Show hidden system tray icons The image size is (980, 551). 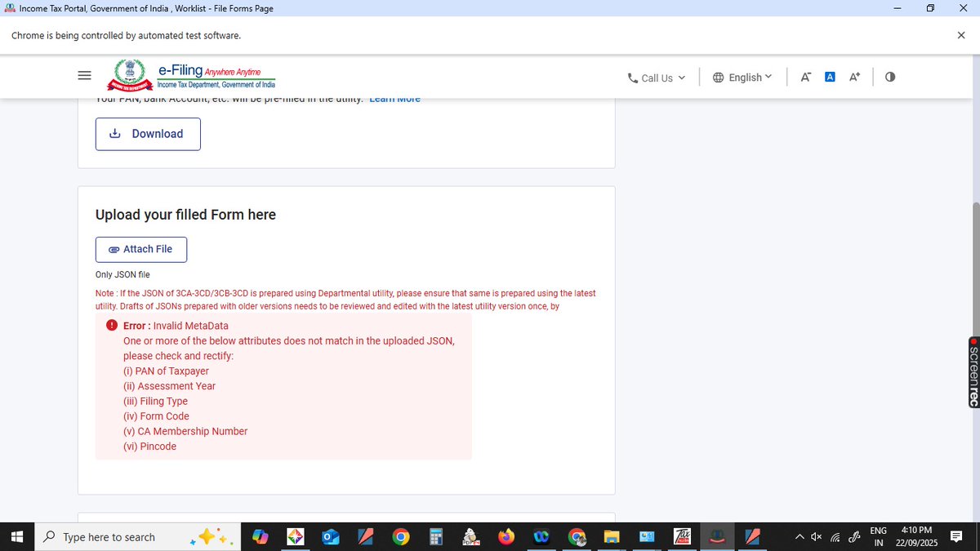point(800,537)
